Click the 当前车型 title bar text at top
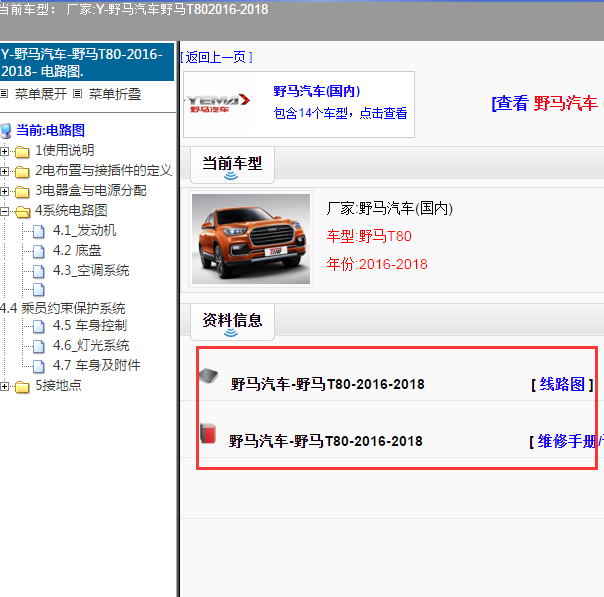This screenshot has height=597, width=604. tap(134, 9)
